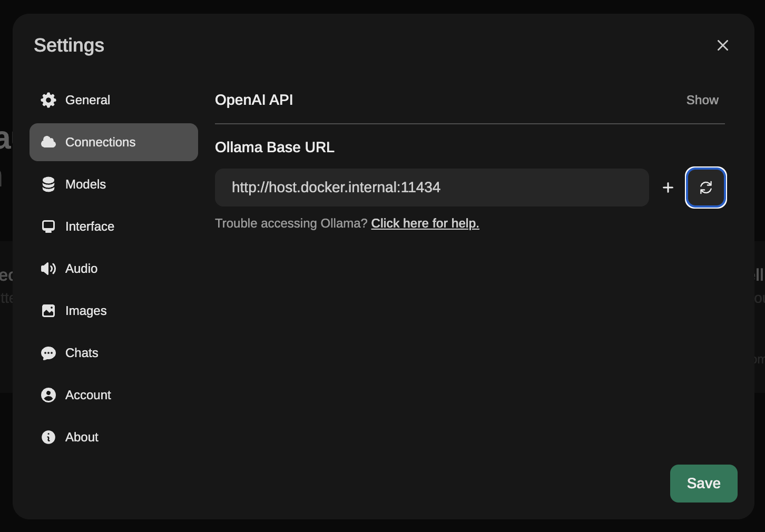Select the Chats speech bubble icon
Image resolution: width=765 pixels, height=532 pixels.
[x=48, y=352]
